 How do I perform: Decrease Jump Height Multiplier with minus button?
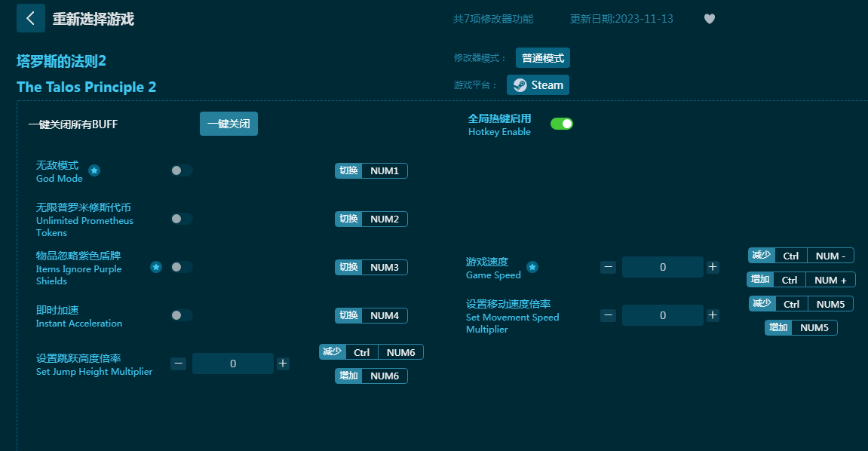(x=178, y=364)
